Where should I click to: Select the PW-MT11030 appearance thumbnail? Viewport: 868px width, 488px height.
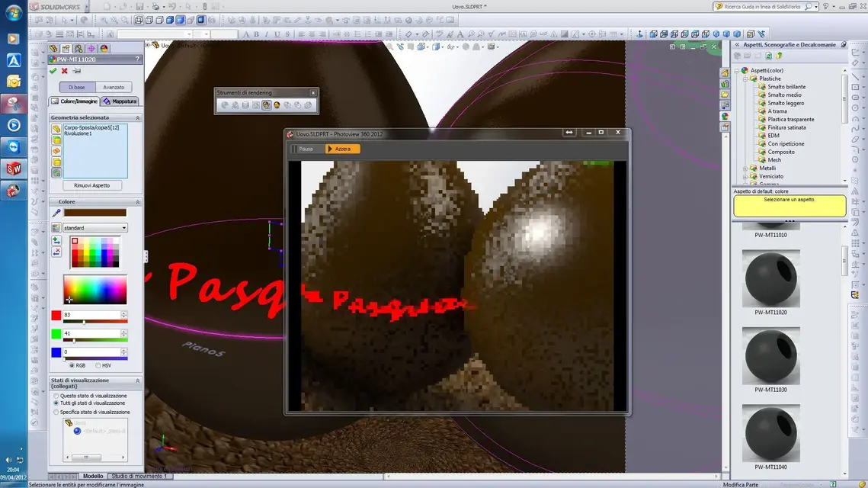770,355
